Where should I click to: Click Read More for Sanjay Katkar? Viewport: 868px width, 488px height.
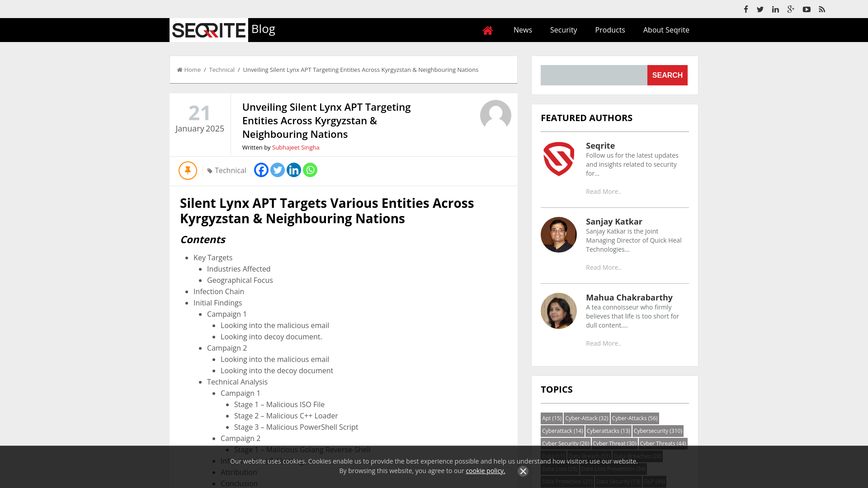click(604, 267)
